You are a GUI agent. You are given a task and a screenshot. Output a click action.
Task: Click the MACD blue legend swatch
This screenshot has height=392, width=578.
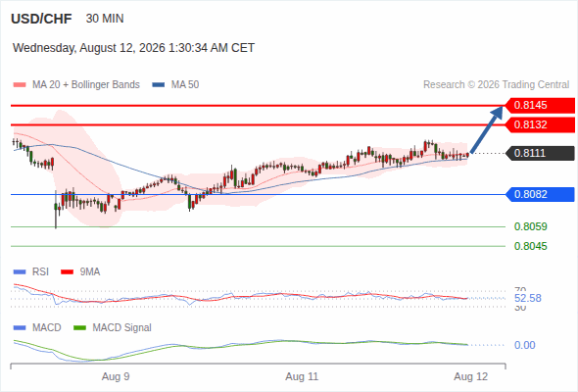coord(20,328)
